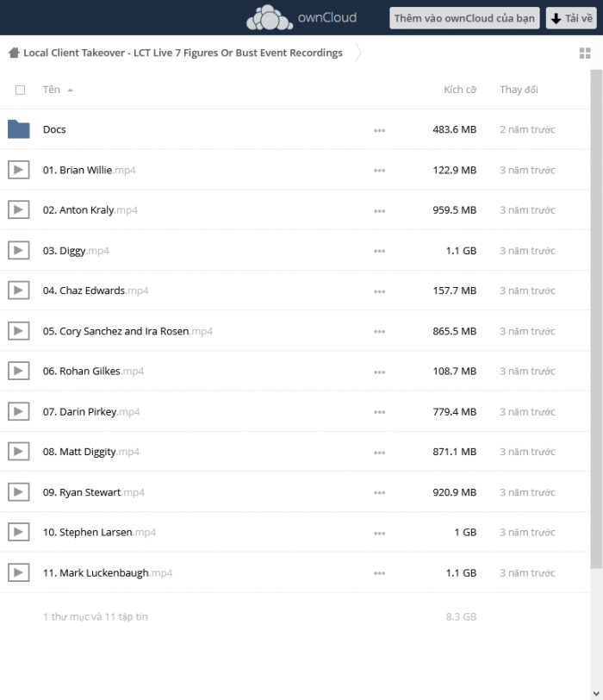Image resolution: width=603 pixels, height=700 pixels.
Task: Click scrollbar down arrow at bottom
Action: pyautogui.click(x=596, y=693)
